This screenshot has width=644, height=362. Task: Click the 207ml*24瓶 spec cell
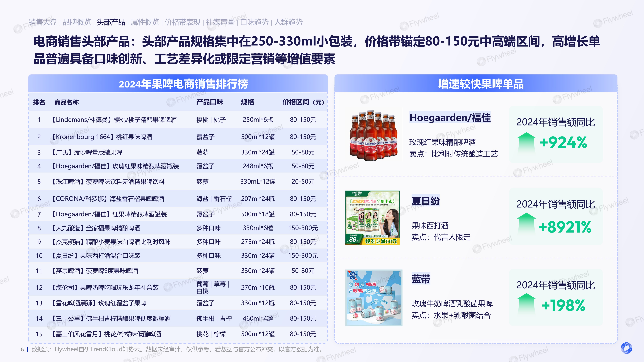click(x=258, y=199)
